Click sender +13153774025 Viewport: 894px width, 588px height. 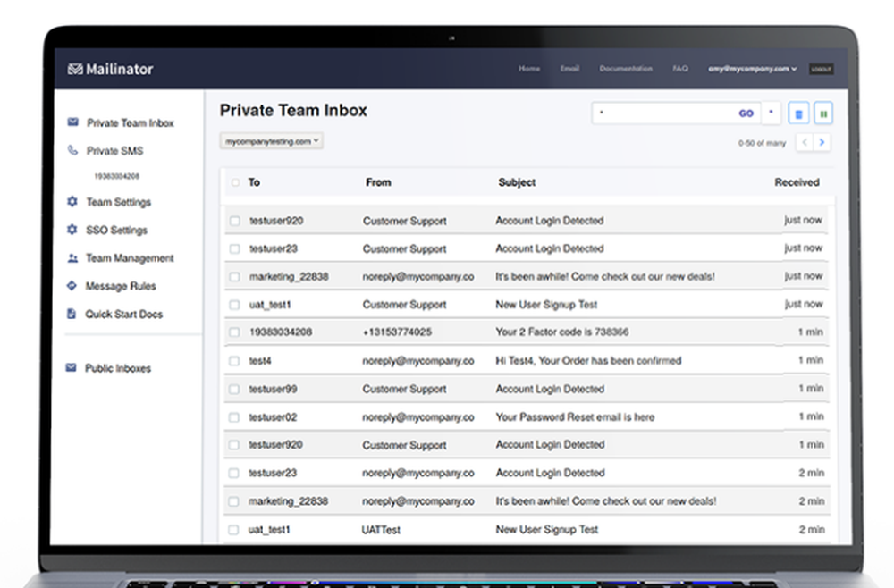pos(397,332)
